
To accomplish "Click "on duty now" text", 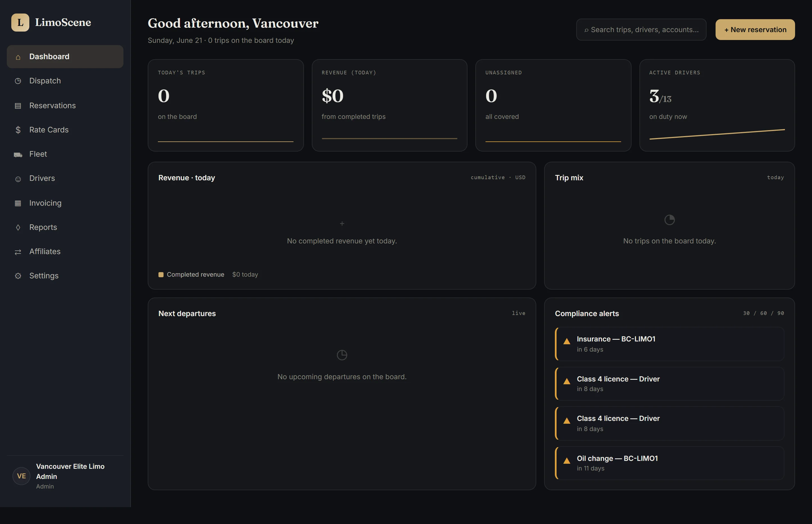I will point(668,117).
